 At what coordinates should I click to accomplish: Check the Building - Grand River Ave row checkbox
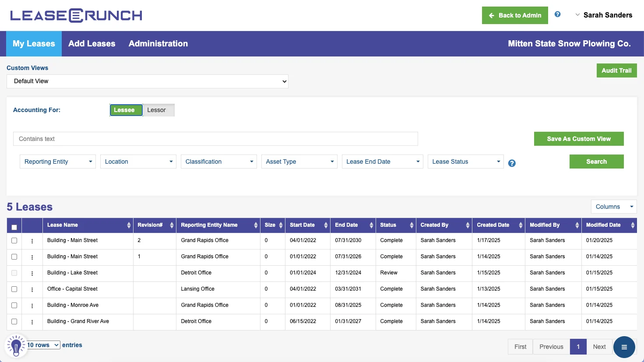tap(14, 321)
